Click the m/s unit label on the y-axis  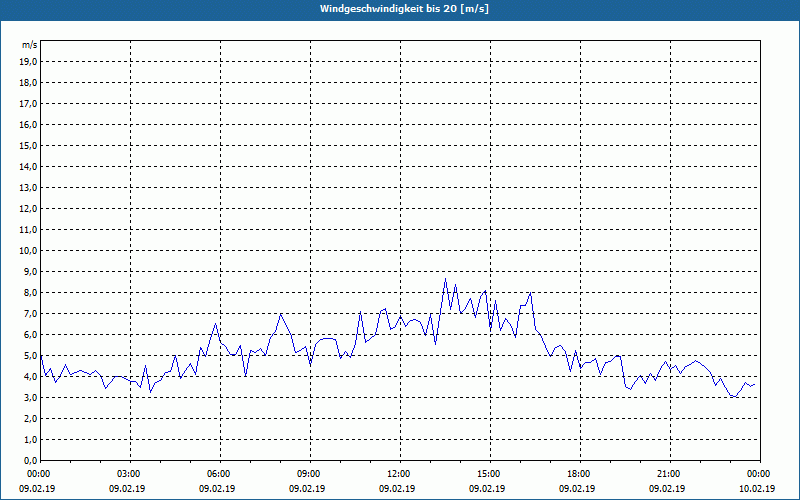pos(30,45)
